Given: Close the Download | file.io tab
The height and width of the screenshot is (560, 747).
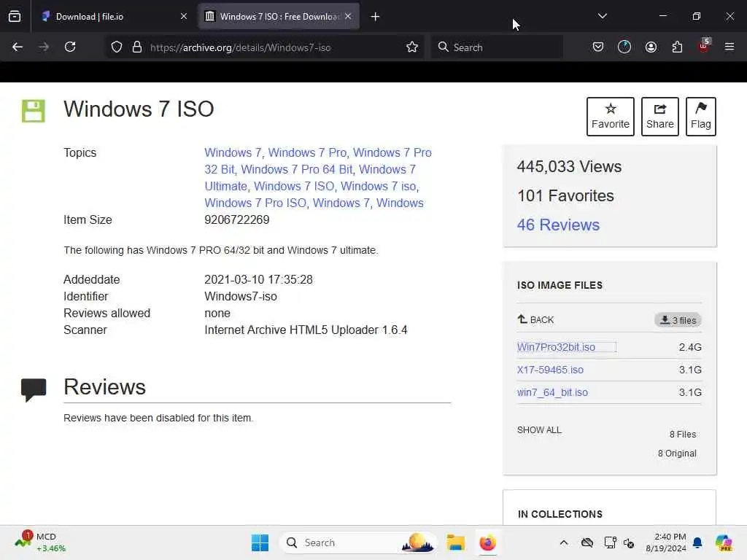Looking at the screenshot, I should (184, 16).
